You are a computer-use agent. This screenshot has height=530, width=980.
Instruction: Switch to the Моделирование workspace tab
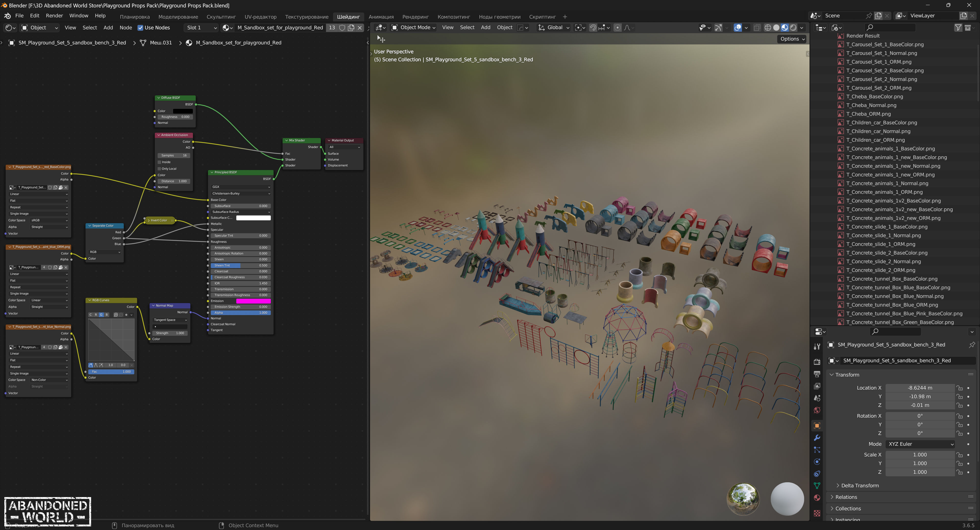178,17
